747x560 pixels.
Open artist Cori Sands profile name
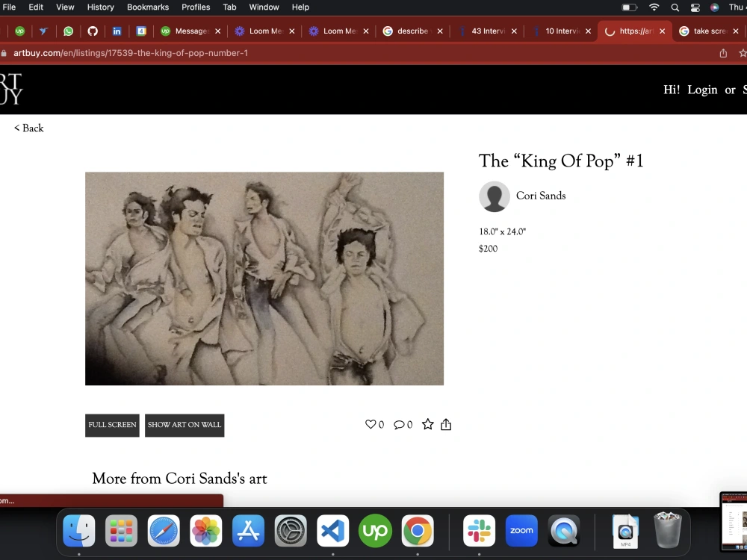[x=541, y=196]
